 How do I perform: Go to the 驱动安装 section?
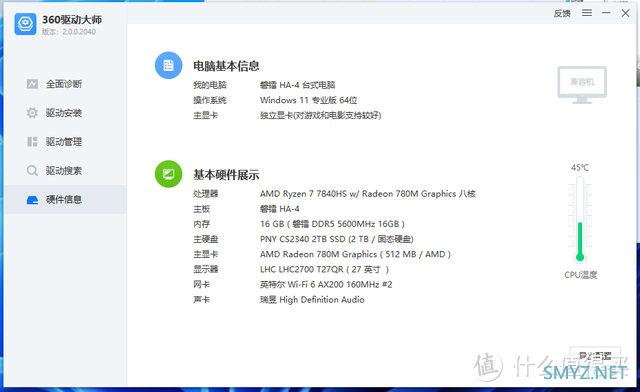65,113
